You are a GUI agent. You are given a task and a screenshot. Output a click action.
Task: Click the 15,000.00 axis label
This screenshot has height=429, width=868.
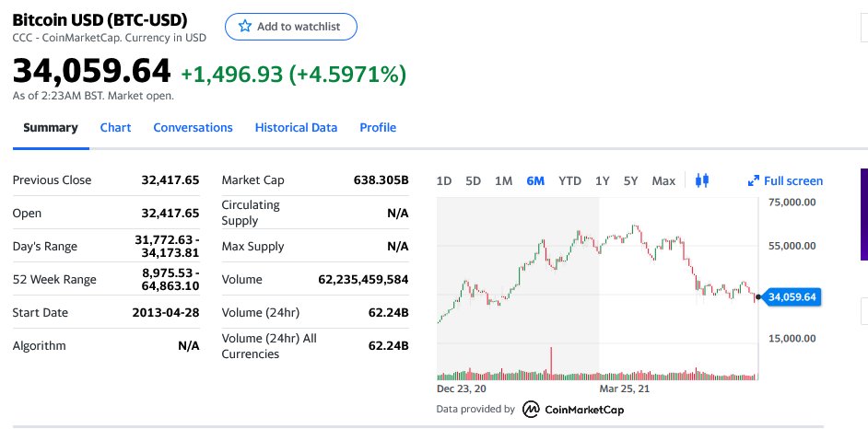point(792,338)
